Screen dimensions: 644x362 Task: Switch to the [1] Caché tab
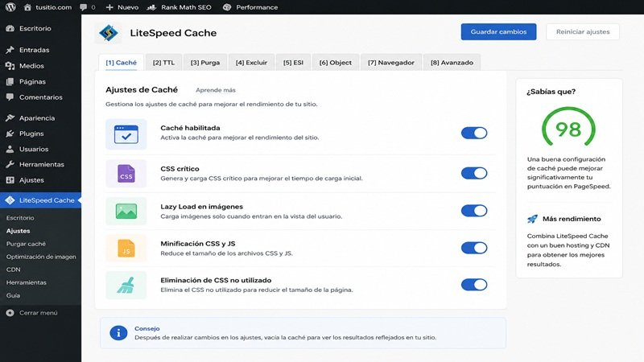[122, 63]
